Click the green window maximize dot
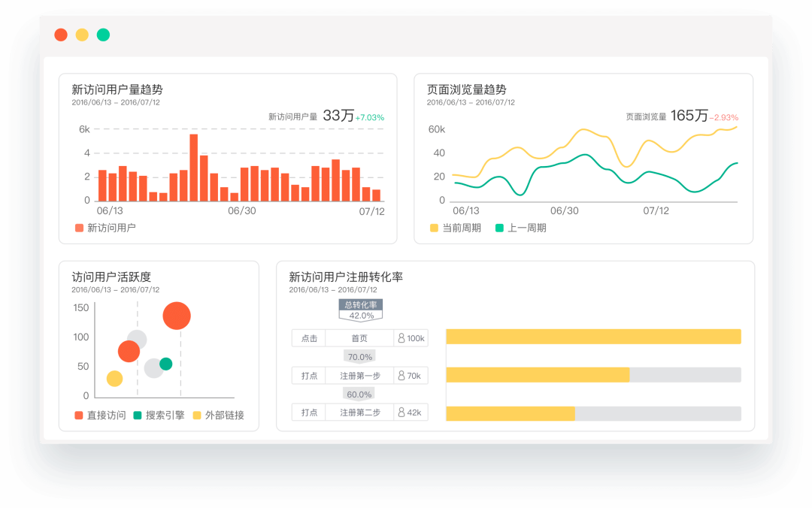 (103, 35)
